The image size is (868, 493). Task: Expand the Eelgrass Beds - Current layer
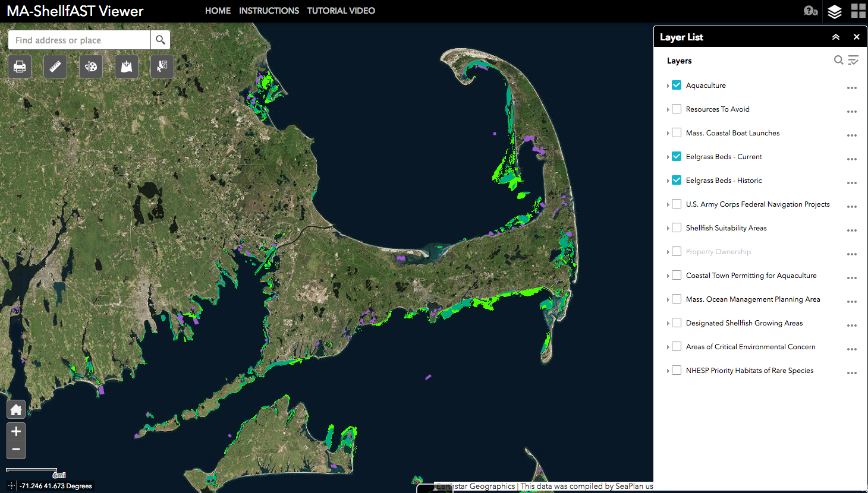pyautogui.click(x=668, y=157)
